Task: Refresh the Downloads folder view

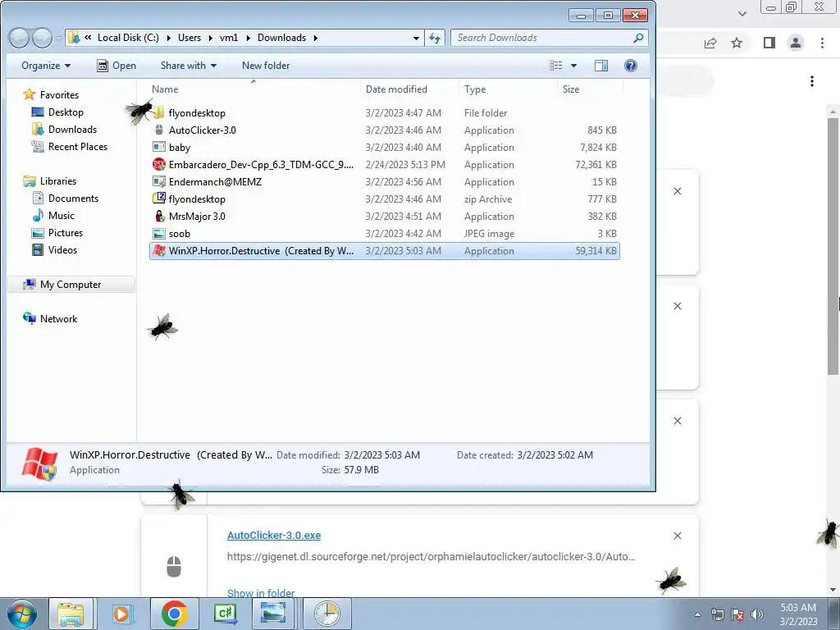Action: click(435, 38)
